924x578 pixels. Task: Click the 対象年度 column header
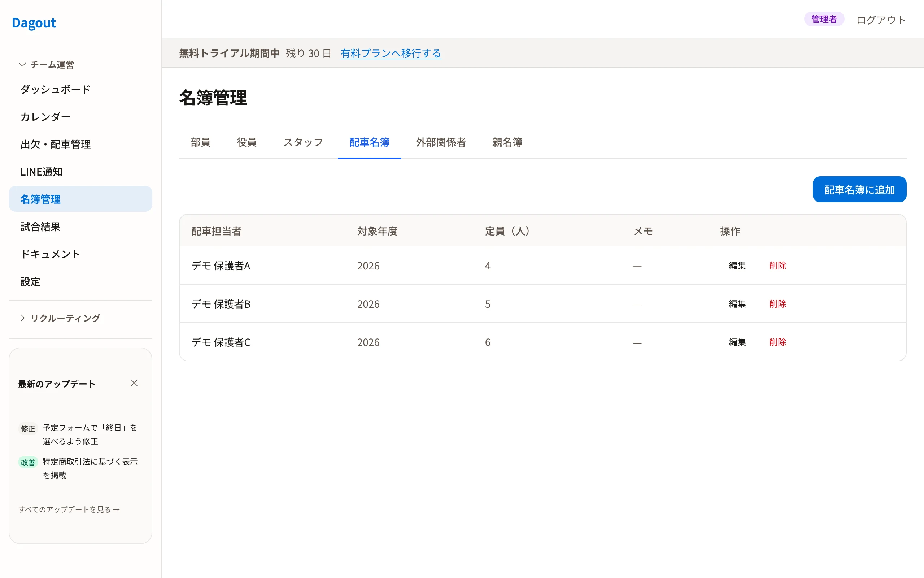(377, 231)
